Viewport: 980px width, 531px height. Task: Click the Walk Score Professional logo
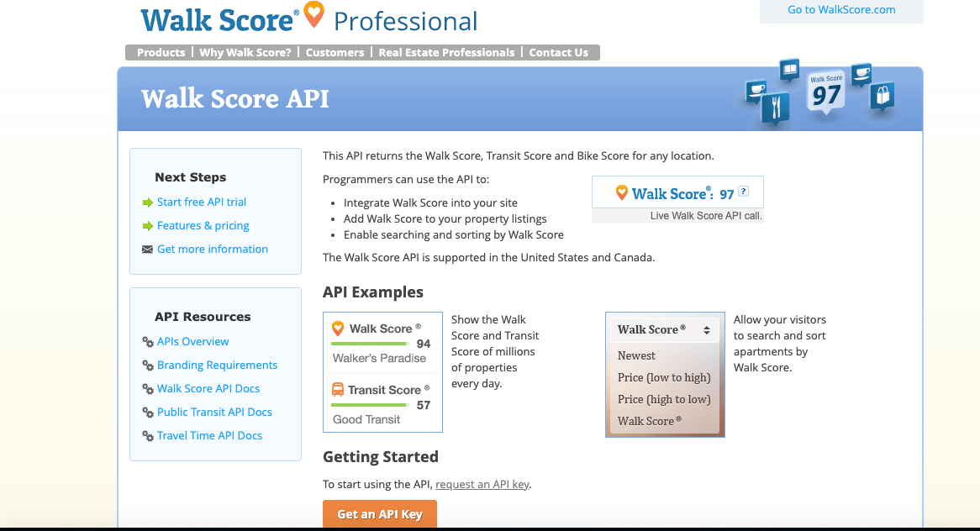coord(308,20)
